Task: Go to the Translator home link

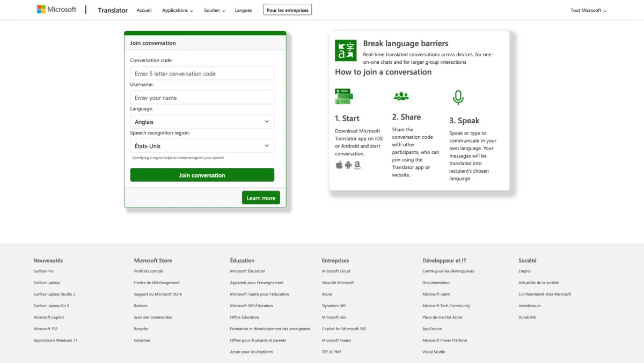Action: (113, 10)
